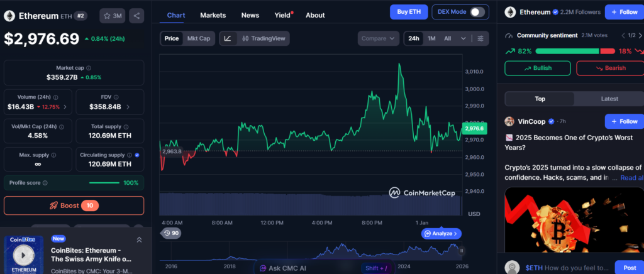Click the share icon beside Ethereum title

point(137,16)
